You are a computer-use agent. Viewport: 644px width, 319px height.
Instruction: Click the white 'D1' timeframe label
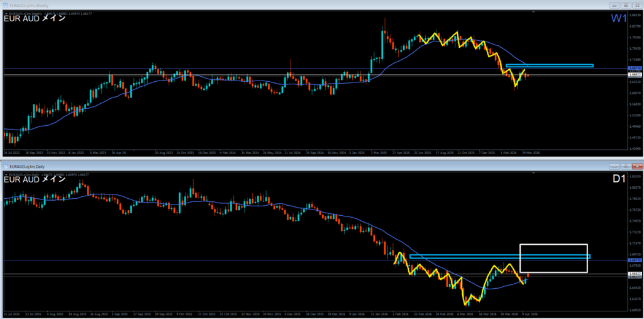pyautogui.click(x=619, y=180)
